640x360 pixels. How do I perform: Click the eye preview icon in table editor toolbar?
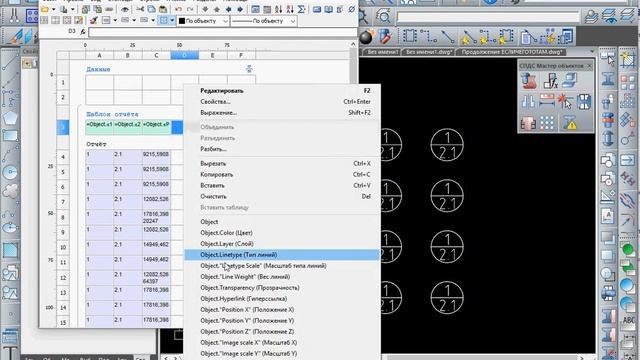click(x=125, y=9)
